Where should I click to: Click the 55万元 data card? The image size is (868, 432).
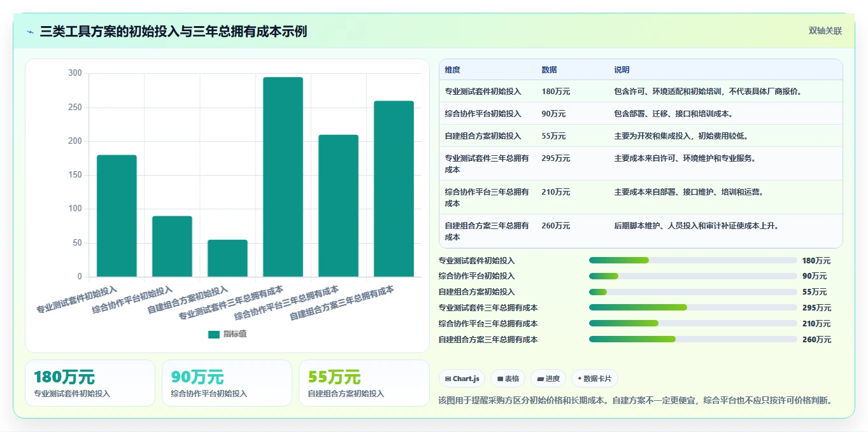tap(364, 383)
